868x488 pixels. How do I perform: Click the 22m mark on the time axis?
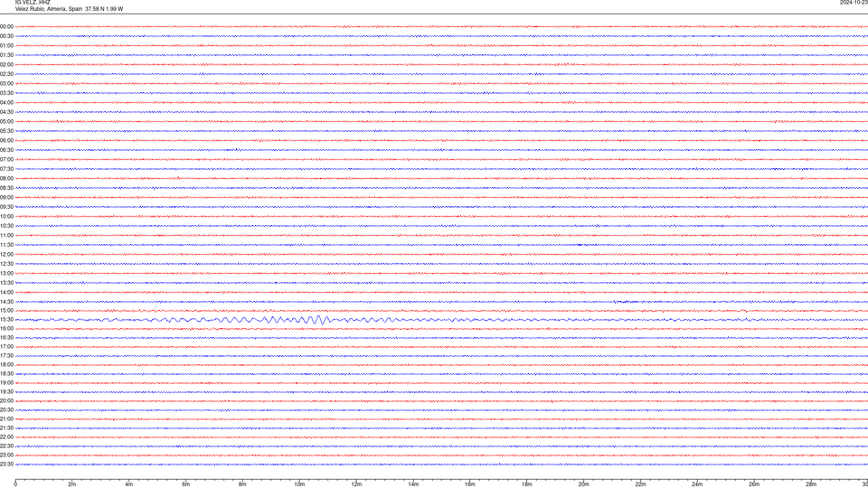click(x=640, y=484)
